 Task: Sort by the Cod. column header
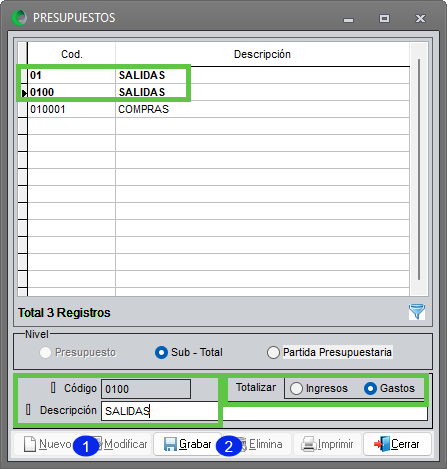pos(72,54)
